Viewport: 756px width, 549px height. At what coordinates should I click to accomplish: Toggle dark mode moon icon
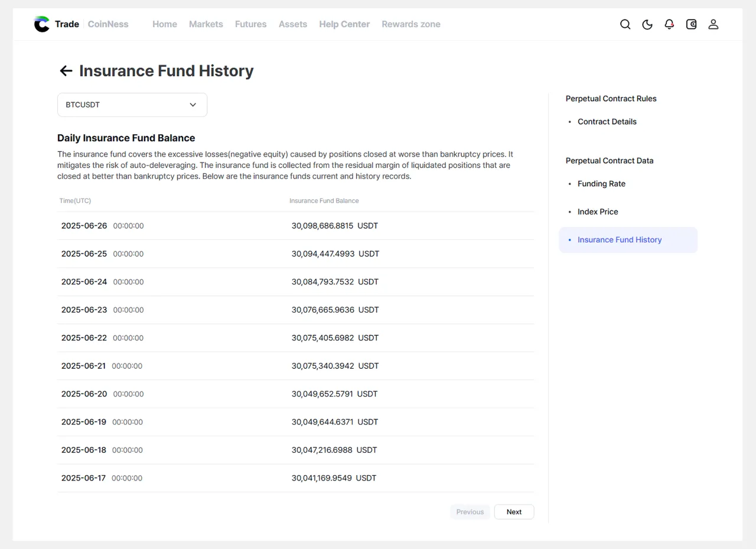pyautogui.click(x=647, y=24)
